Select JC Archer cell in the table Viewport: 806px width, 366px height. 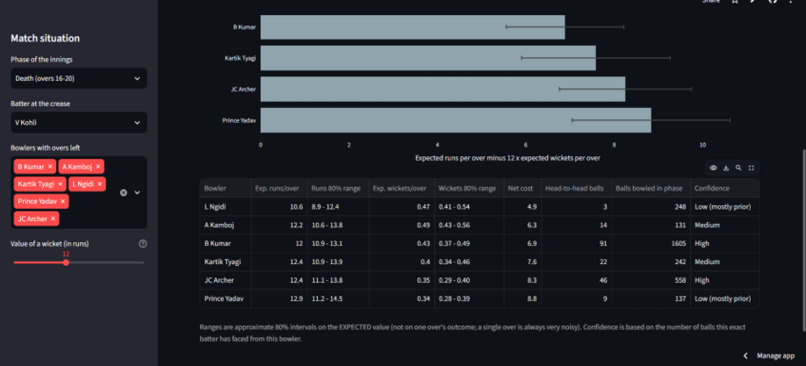225,280
